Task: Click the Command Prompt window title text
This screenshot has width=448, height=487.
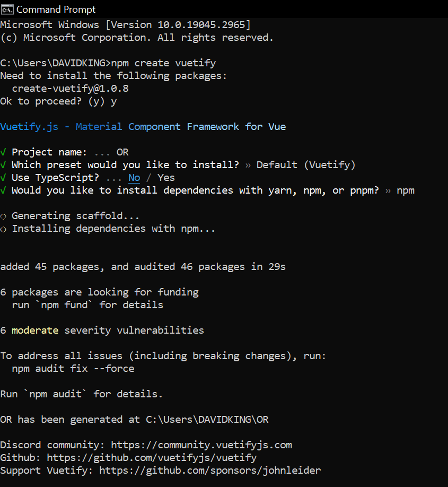Action: (x=56, y=9)
